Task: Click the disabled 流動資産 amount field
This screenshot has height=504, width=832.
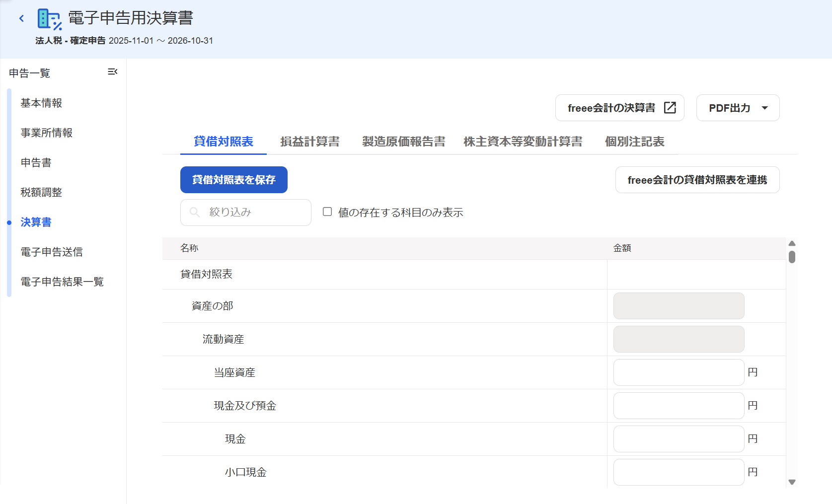Action: click(x=679, y=339)
